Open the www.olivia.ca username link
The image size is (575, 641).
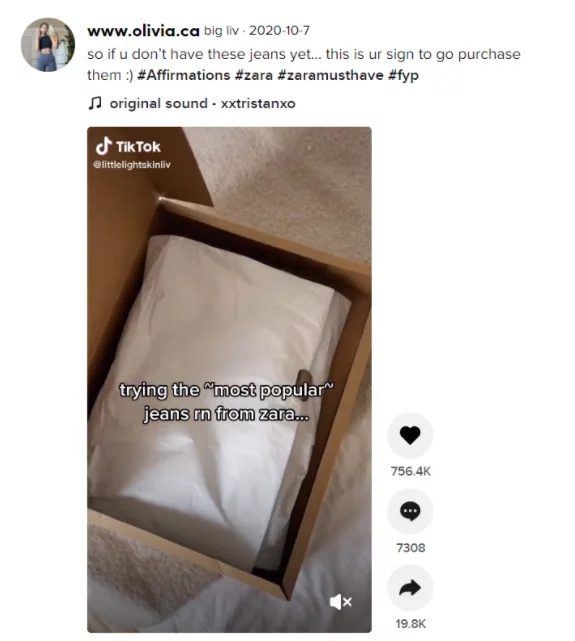(x=143, y=31)
